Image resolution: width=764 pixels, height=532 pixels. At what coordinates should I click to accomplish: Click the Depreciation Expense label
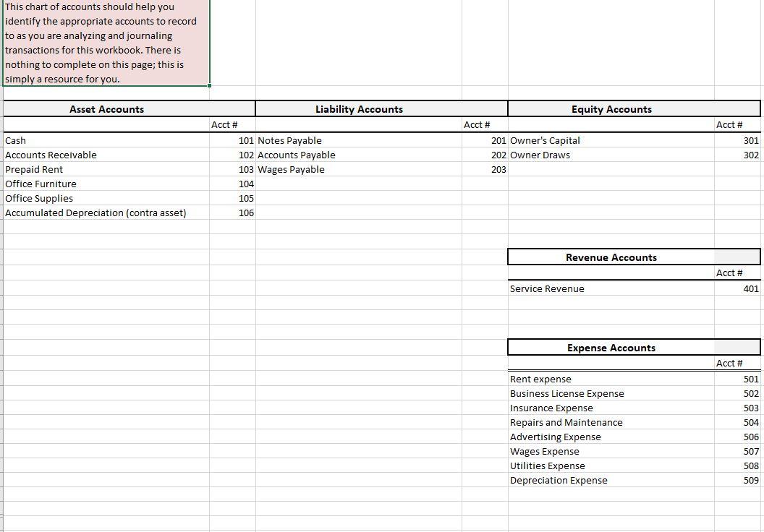tap(559, 480)
